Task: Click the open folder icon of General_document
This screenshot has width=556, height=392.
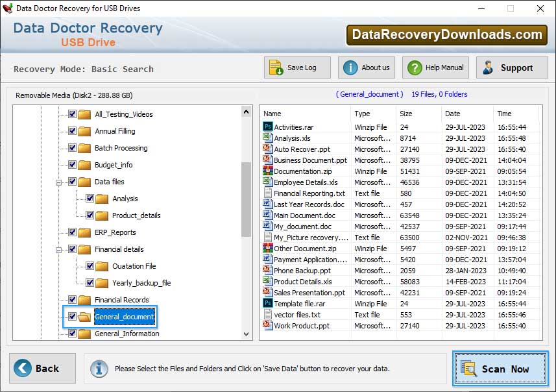Action: (x=84, y=317)
